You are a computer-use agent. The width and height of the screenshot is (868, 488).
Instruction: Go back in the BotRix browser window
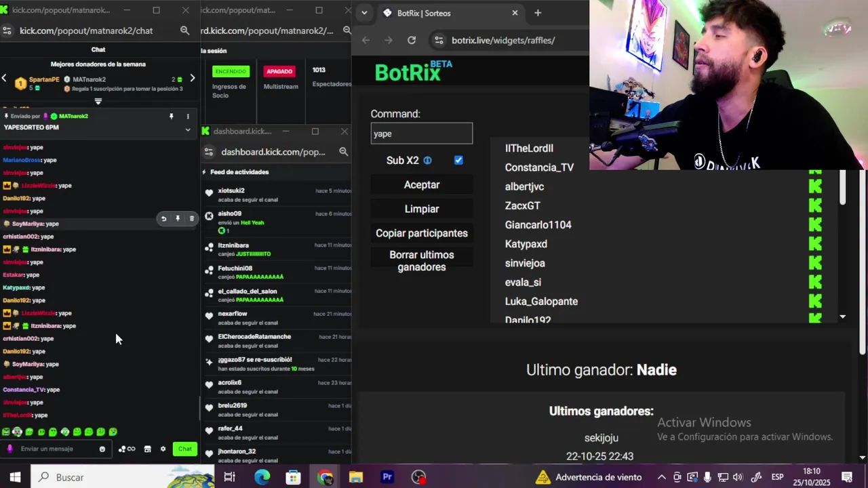point(366,40)
